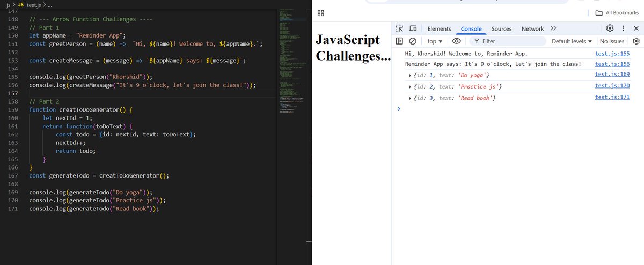Open the DevTools settings gear
Image resolution: width=644 pixels, height=265 pixels.
610,28
